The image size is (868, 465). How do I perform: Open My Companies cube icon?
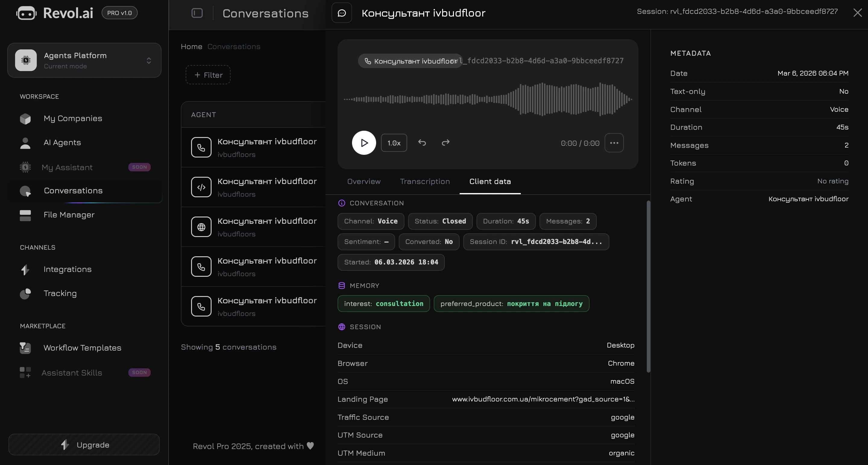click(x=25, y=119)
